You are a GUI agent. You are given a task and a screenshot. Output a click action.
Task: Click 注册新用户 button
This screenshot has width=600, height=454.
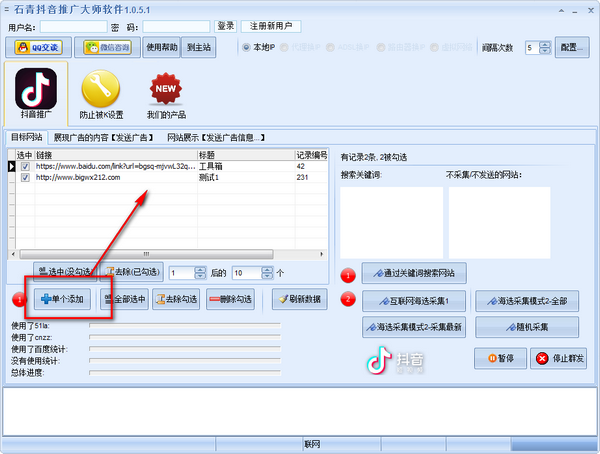(271, 26)
